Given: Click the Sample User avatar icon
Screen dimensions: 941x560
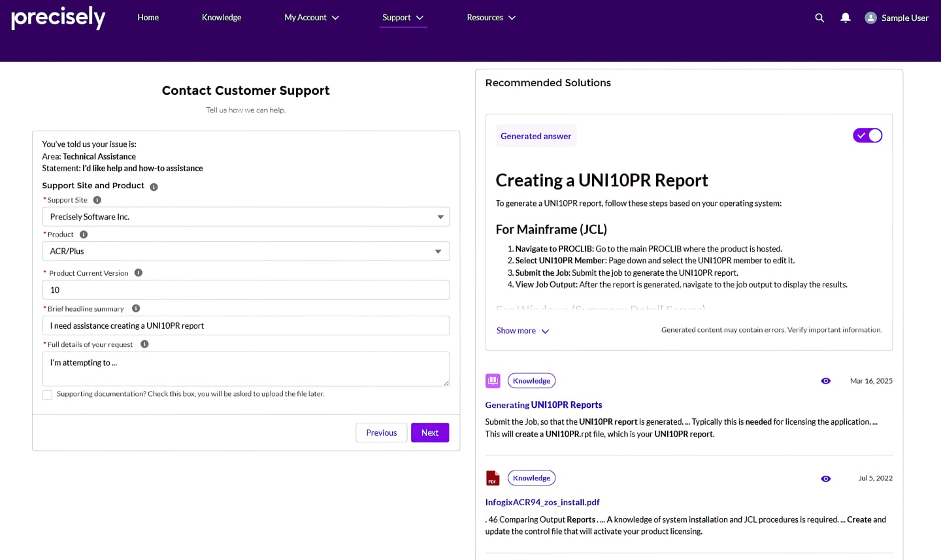Looking at the screenshot, I should [870, 18].
